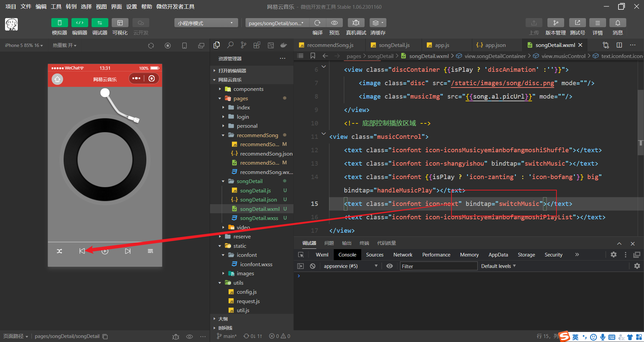Screen dimensions: 644x342
Task: Click the compile (编译) refresh icon
Action: [x=317, y=23]
